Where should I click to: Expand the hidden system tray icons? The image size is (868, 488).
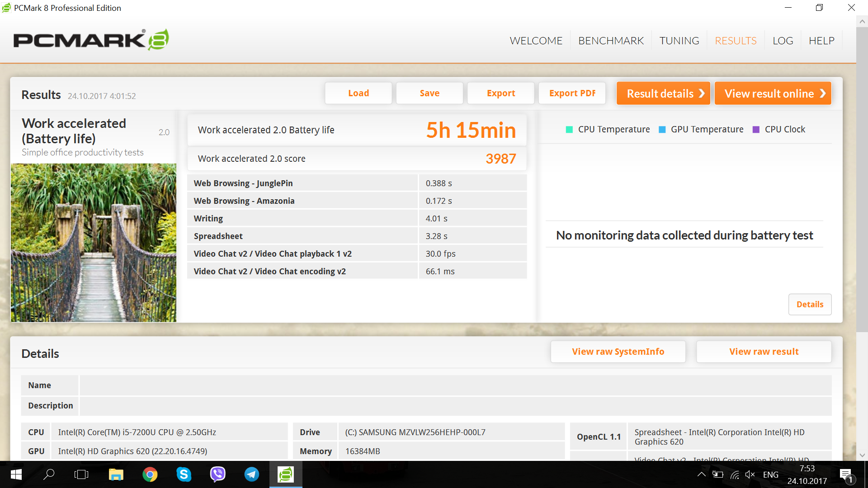(x=701, y=474)
